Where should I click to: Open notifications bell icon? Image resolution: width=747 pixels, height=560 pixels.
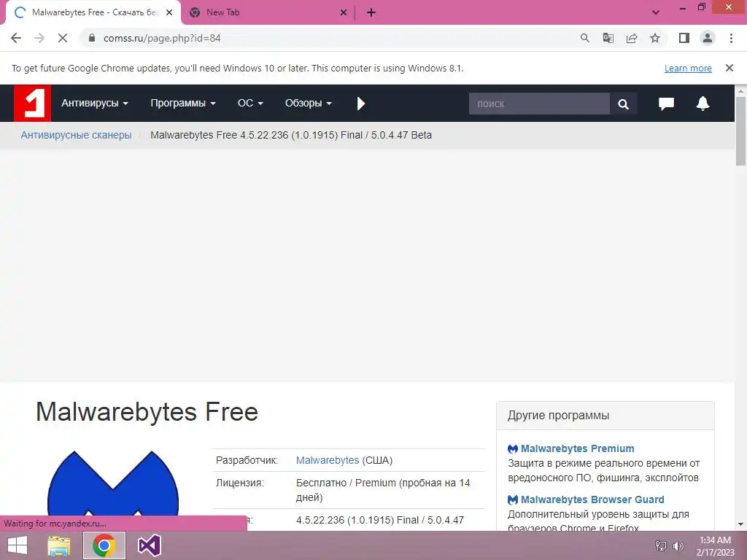click(x=703, y=104)
